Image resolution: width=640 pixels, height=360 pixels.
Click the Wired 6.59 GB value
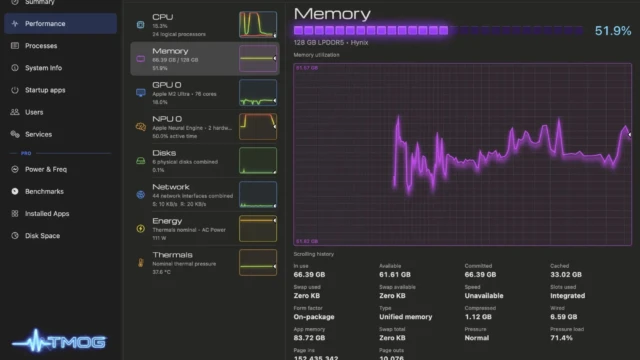point(563,317)
